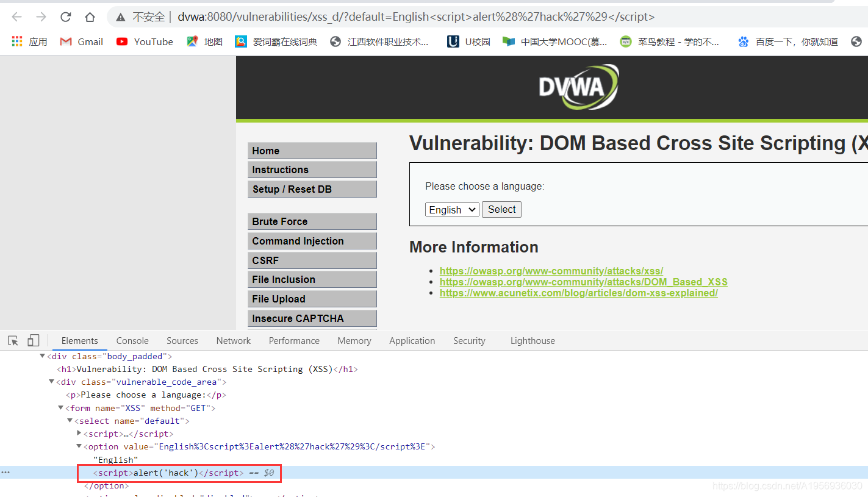Open the English language dropdown
This screenshot has width=868, height=497.
pos(452,210)
